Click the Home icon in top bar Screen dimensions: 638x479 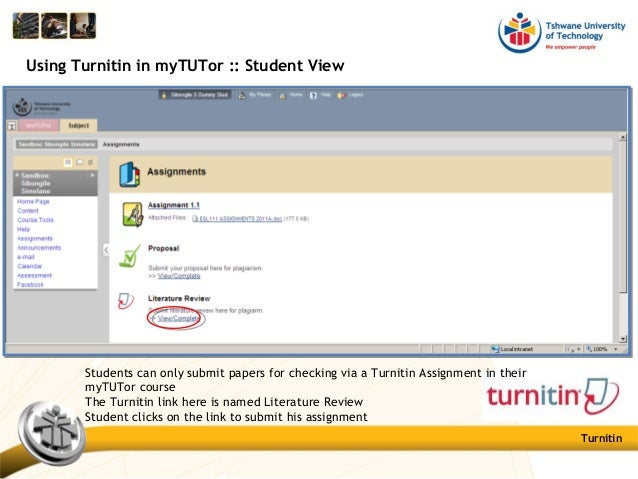point(282,96)
